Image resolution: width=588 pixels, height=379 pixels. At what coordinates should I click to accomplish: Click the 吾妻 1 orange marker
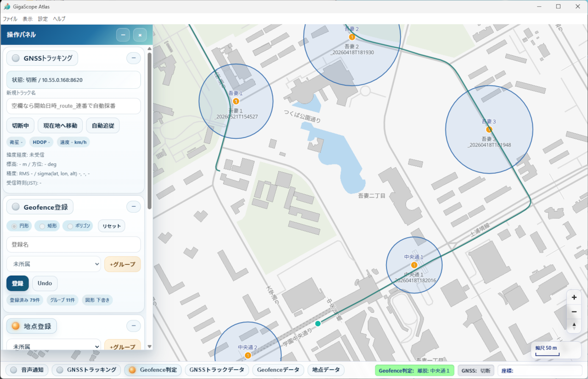coord(236,101)
